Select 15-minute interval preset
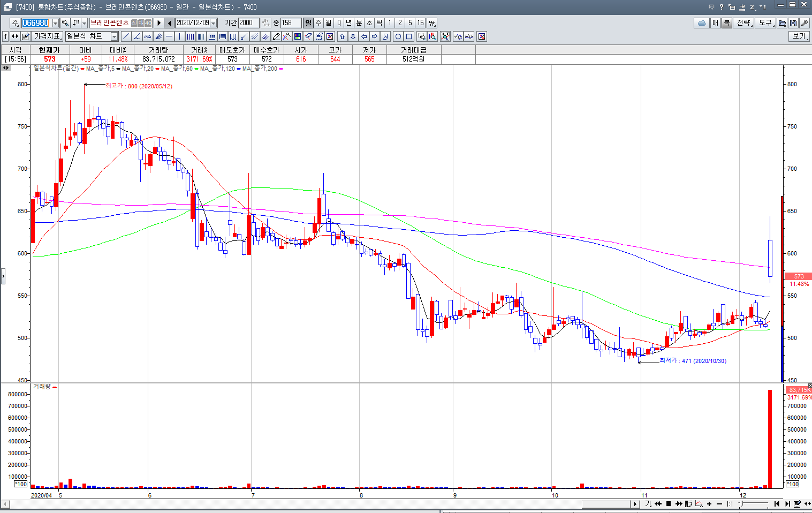The width and height of the screenshot is (812, 513). click(421, 23)
